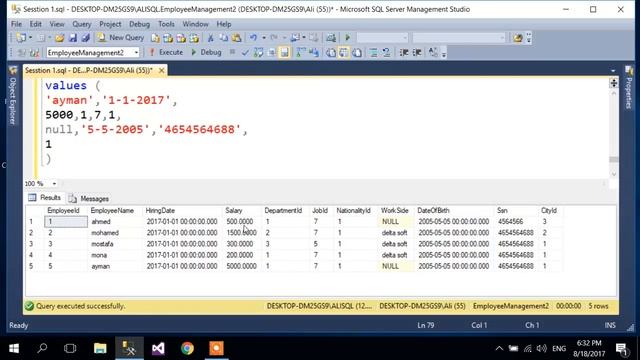
Task: Click the Save All toolbar icon
Action: (x=85, y=38)
